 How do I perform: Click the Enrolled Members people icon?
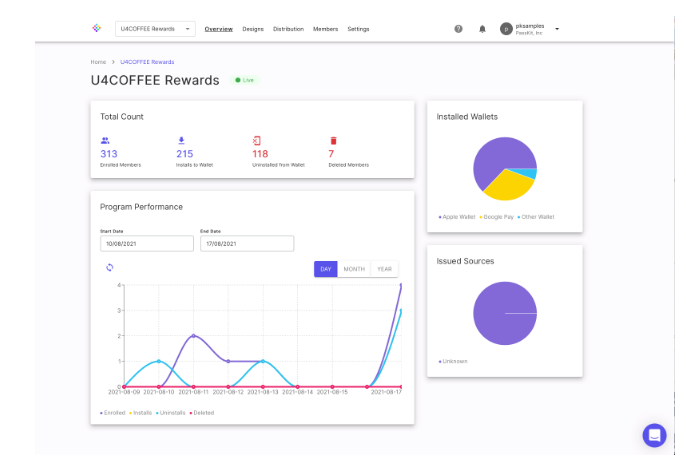click(x=105, y=141)
